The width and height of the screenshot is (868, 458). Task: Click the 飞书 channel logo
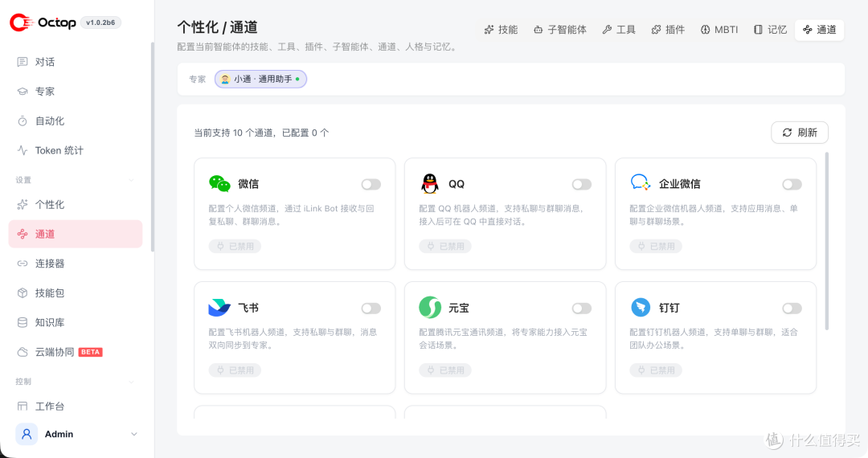point(219,307)
